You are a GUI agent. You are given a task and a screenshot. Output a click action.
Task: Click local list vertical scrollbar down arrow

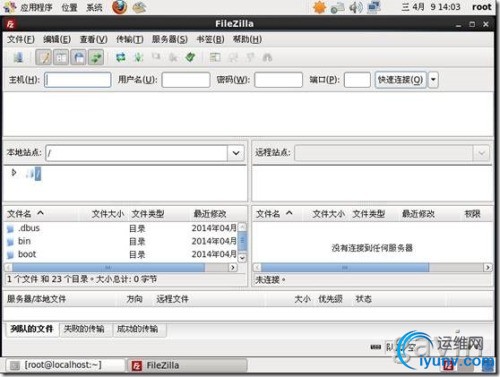[x=243, y=258]
